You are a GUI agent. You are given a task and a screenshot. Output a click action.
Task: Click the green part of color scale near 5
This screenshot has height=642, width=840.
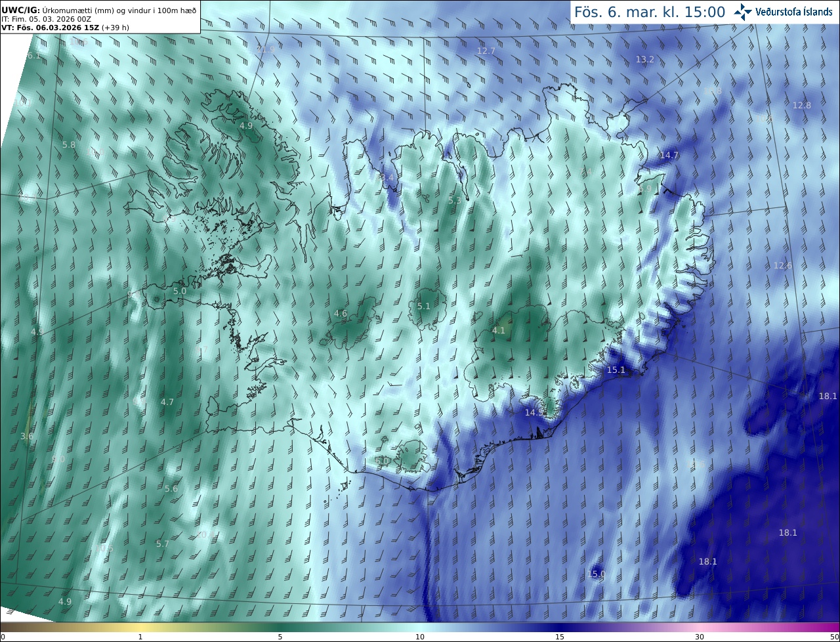[280, 628]
